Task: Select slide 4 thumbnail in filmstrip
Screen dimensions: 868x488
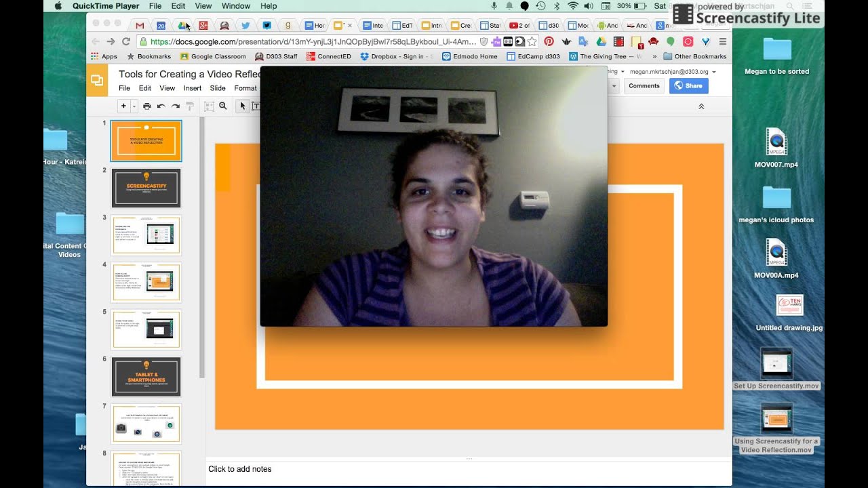Action: point(146,282)
